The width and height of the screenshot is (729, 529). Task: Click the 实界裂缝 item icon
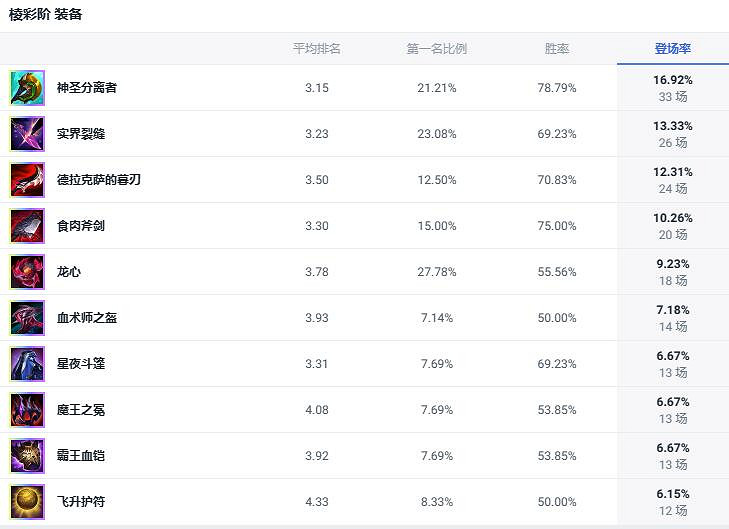(27, 134)
